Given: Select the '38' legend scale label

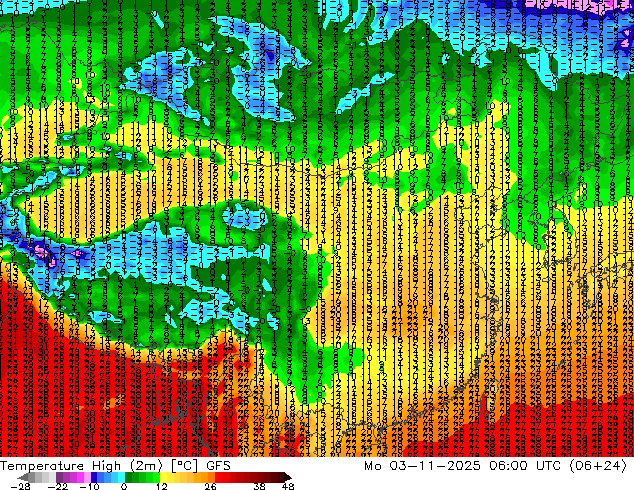Looking at the screenshot, I should (x=259, y=486).
